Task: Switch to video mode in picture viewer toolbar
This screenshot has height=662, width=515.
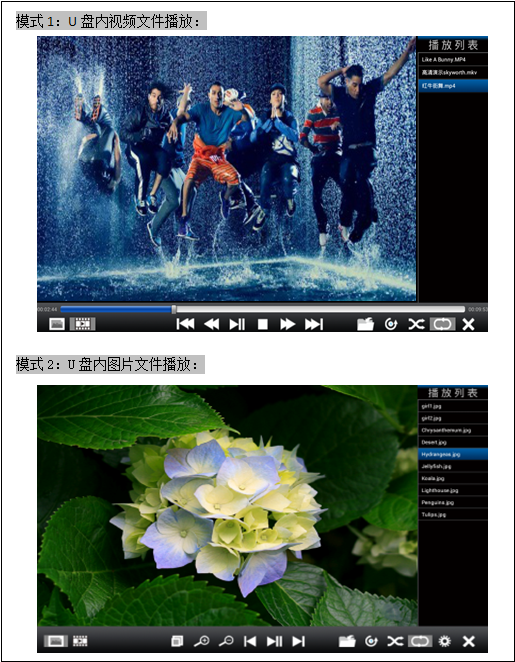Action: (80, 641)
